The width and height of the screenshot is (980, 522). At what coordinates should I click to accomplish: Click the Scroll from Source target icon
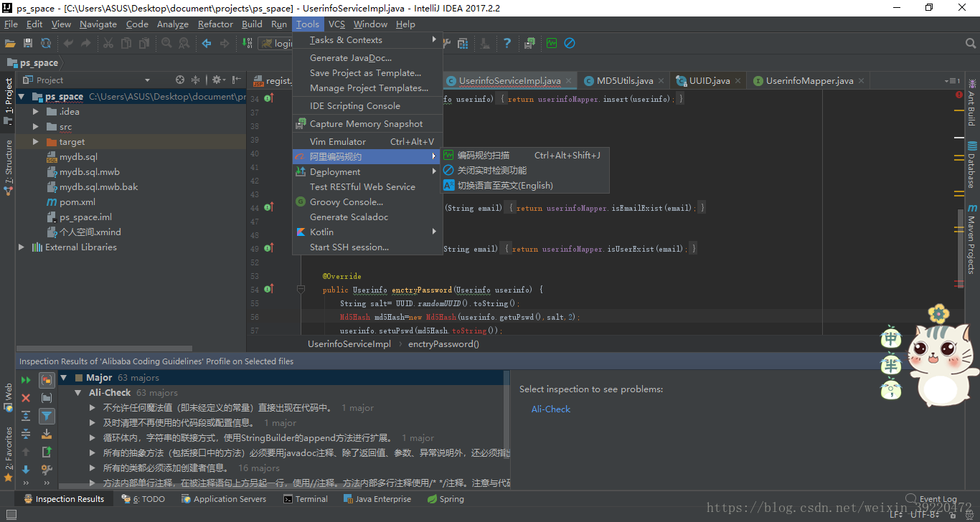180,80
